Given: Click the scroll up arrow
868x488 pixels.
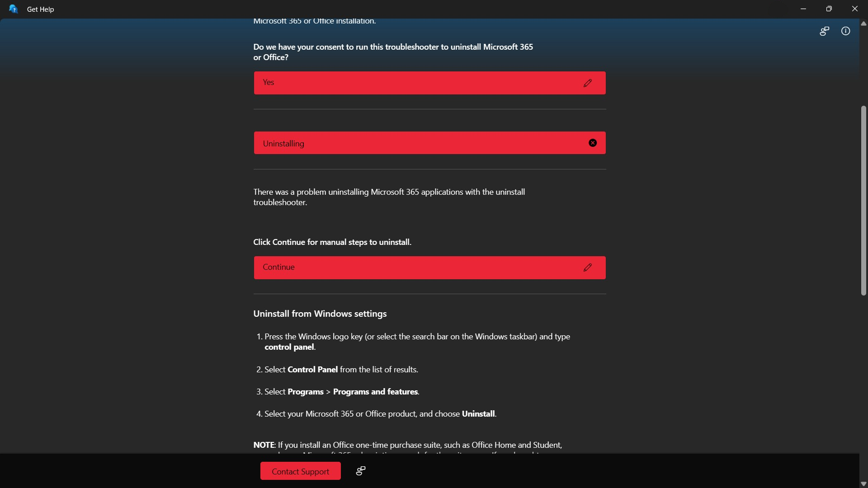Looking at the screenshot, I should (863, 23).
